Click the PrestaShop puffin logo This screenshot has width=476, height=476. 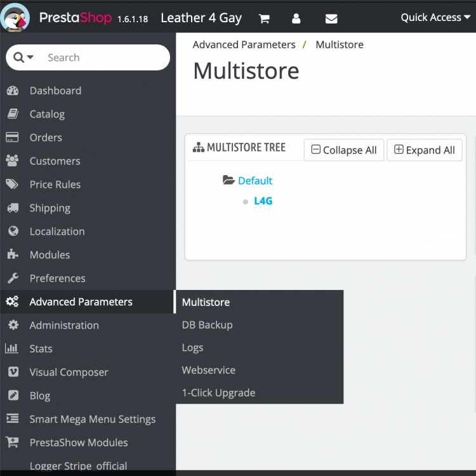pyautogui.click(x=15, y=17)
